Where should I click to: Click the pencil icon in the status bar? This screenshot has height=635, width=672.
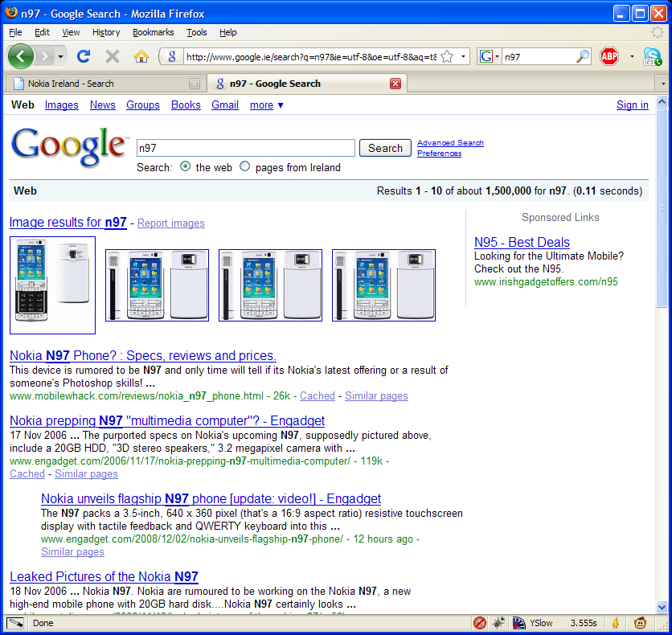(x=15, y=623)
